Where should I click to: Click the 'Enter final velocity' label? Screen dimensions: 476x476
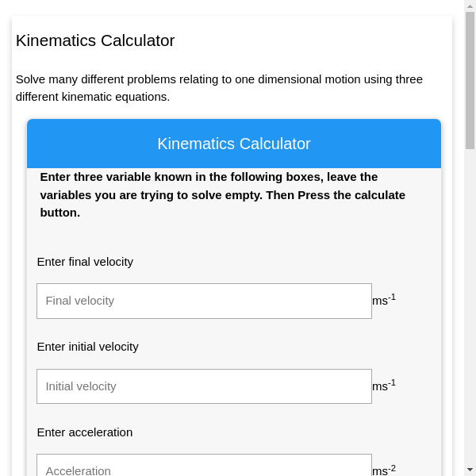coord(85,262)
